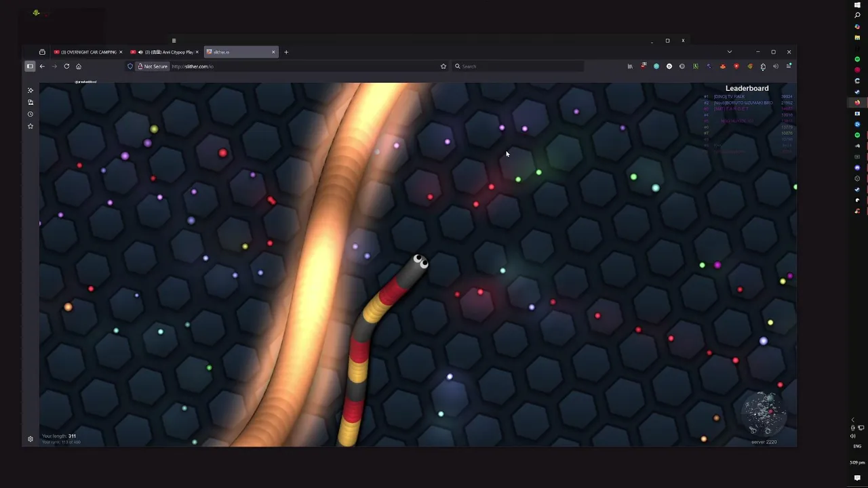868x488 pixels.
Task: Open hamburger menu of background window
Action: tap(174, 41)
